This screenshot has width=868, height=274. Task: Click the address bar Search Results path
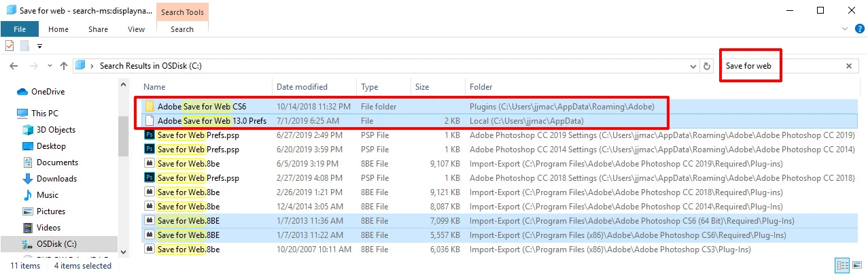coord(151,66)
